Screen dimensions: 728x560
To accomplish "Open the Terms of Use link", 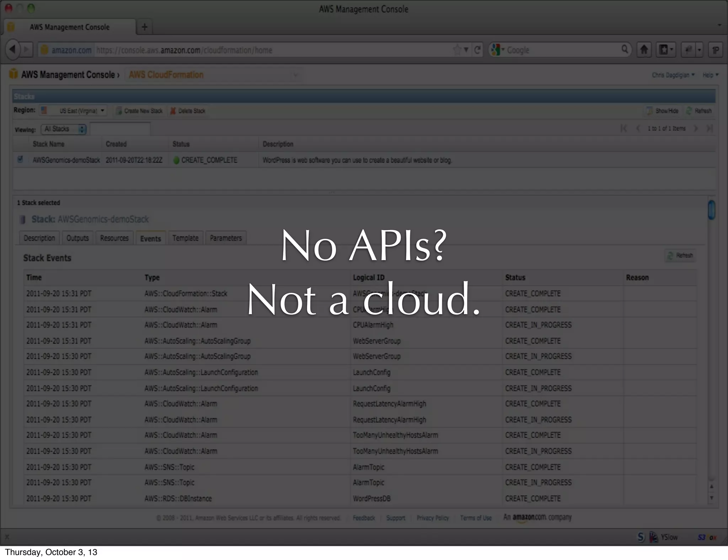I will tap(476, 518).
